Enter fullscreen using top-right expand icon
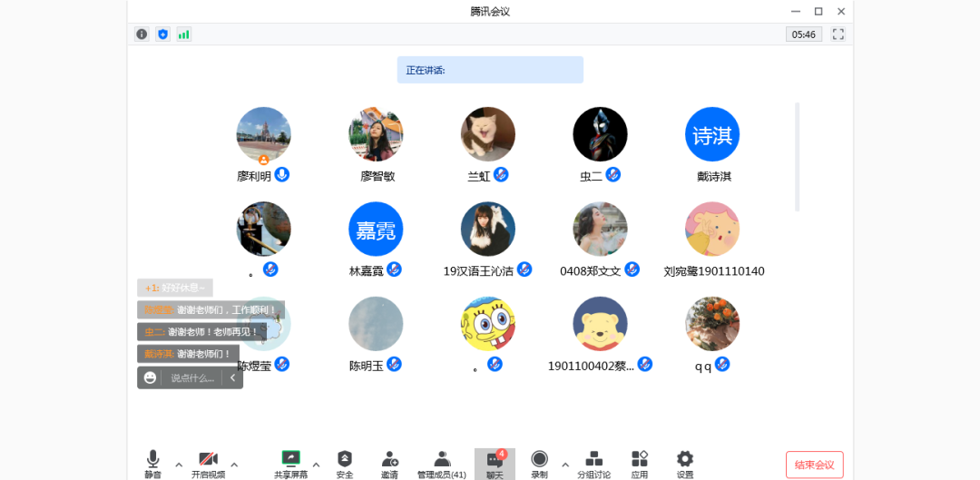The height and width of the screenshot is (480, 980). point(838,34)
